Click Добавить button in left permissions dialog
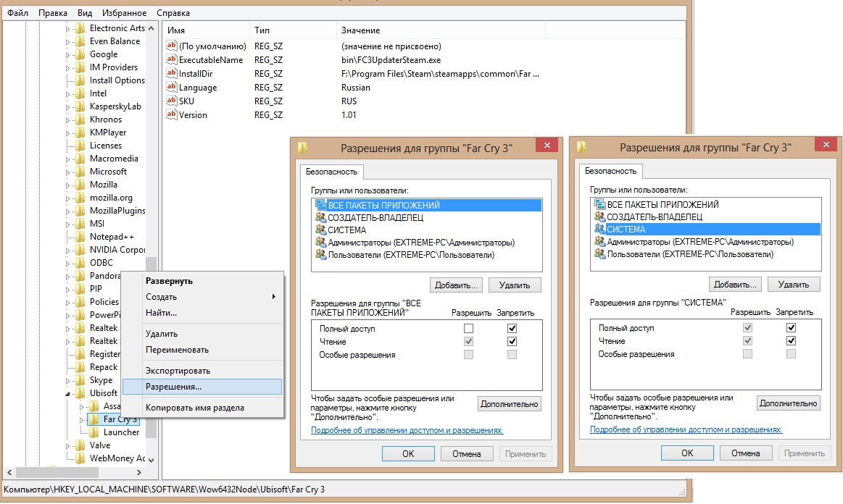The width and height of the screenshot is (843, 504). pyautogui.click(x=456, y=285)
